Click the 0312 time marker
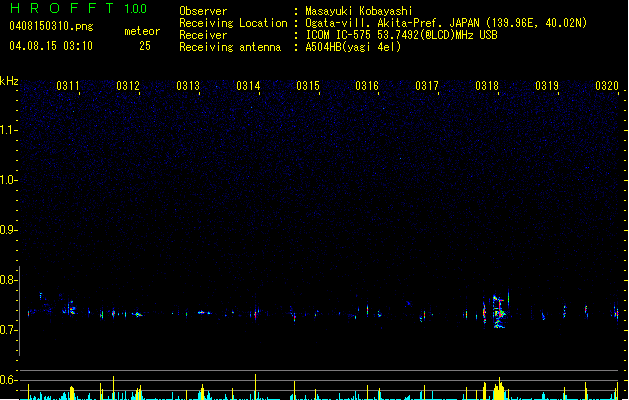Image resolution: width=629 pixels, height=400 pixels. coord(128,86)
